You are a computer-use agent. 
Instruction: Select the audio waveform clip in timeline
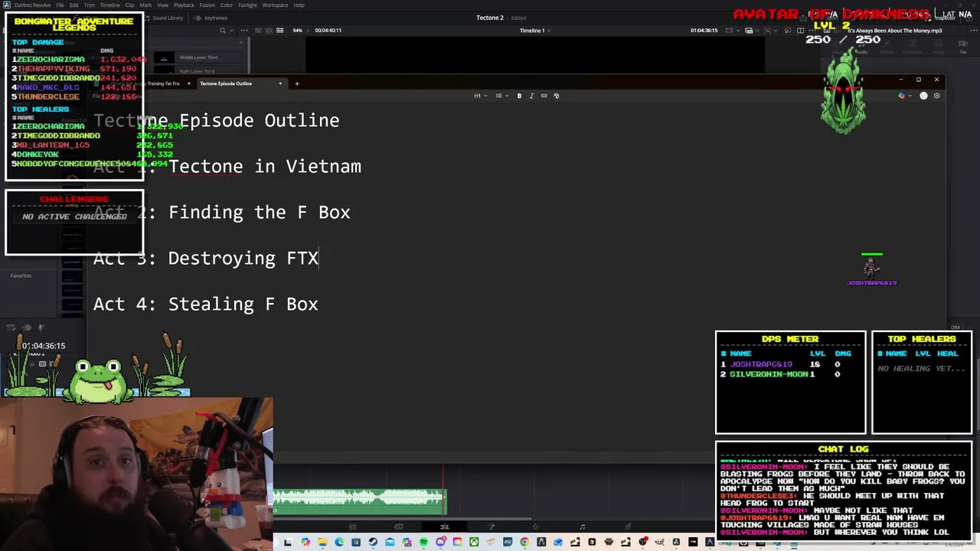point(359,500)
